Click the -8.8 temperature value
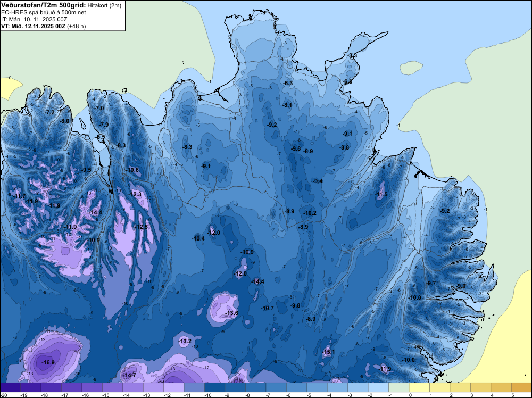Image resolution: width=532 pixels, height=398 pixels. tap(344, 147)
